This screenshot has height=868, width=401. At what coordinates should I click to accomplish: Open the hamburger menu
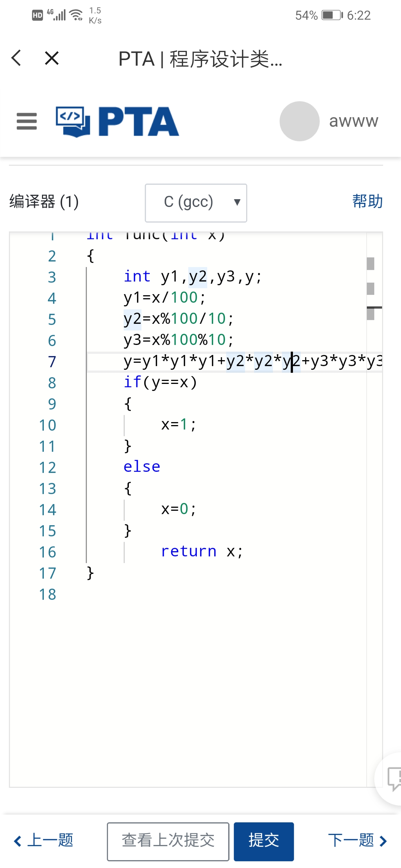[27, 121]
